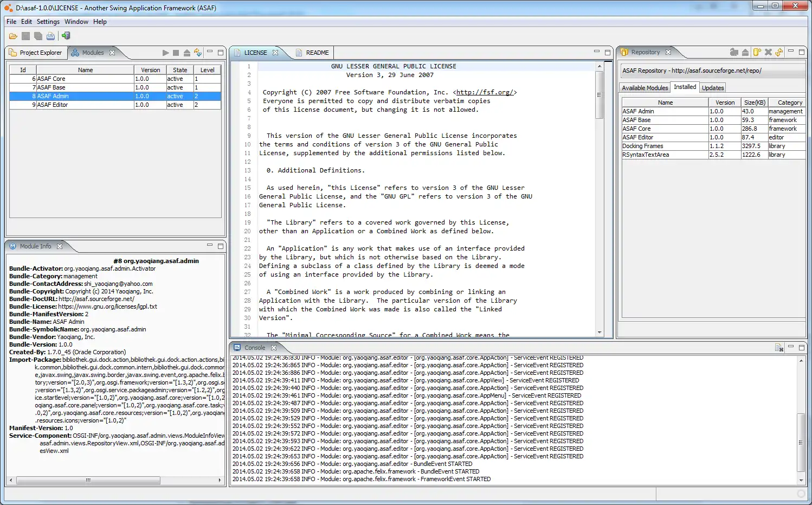Stop the selected module with square icon

coord(176,53)
